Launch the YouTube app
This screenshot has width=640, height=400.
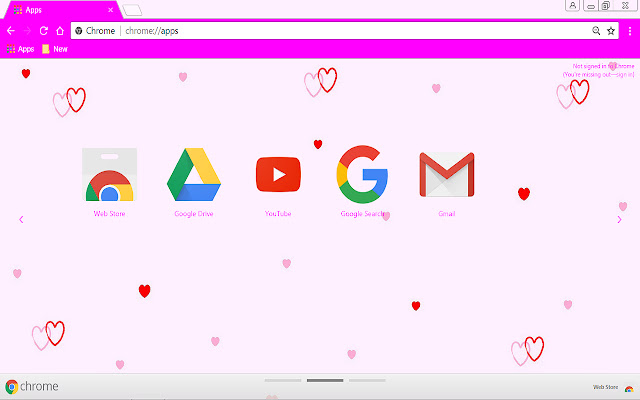(278, 175)
